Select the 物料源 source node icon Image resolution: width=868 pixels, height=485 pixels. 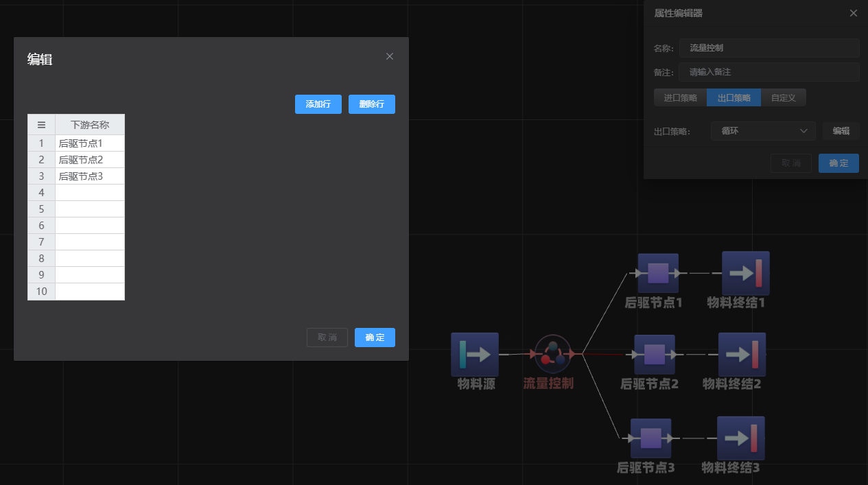point(475,354)
